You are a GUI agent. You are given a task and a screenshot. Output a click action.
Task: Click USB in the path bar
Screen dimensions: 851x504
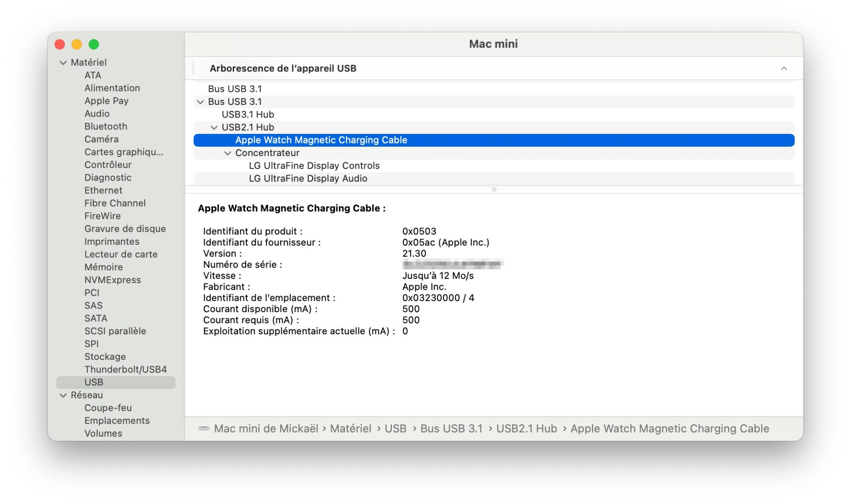pyautogui.click(x=395, y=429)
